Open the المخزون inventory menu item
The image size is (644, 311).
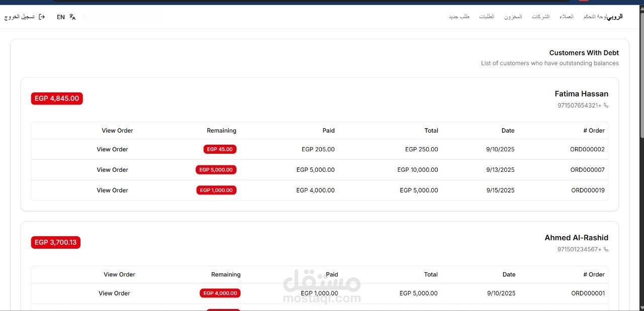click(x=513, y=17)
